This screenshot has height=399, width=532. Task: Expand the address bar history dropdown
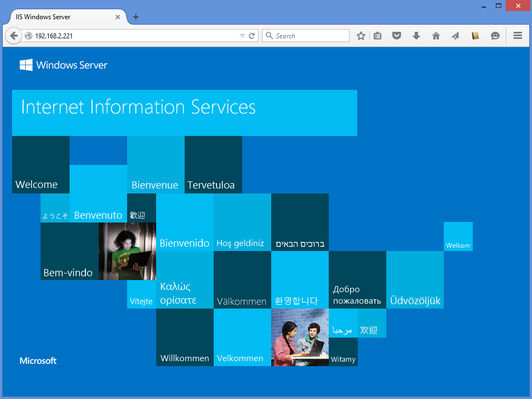pos(242,36)
